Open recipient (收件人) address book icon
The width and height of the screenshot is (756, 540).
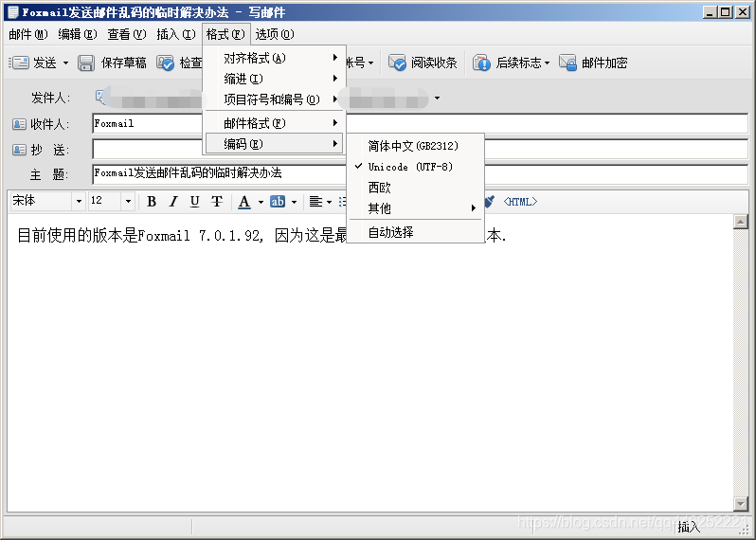(19, 124)
